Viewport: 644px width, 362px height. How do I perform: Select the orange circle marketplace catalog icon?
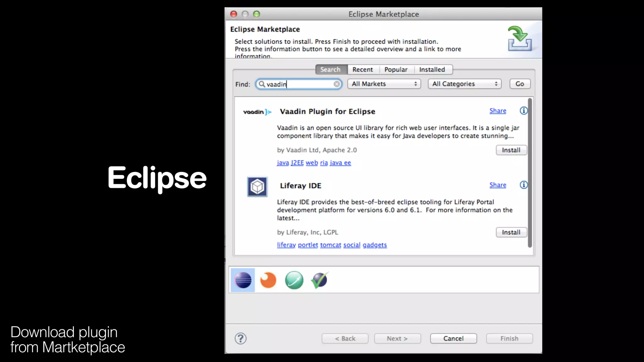click(268, 280)
